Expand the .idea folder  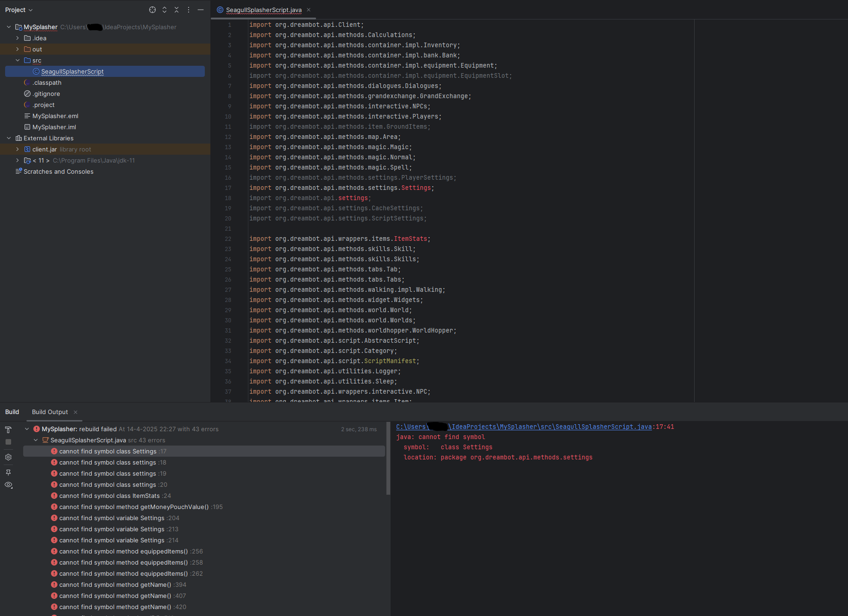click(x=18, y=38)
